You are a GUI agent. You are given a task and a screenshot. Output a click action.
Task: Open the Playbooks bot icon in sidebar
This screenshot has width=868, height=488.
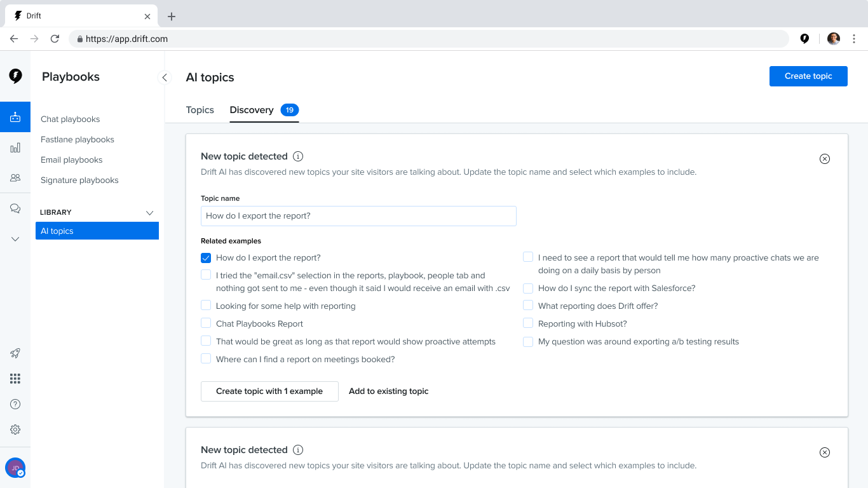click(x=15, y=117)
